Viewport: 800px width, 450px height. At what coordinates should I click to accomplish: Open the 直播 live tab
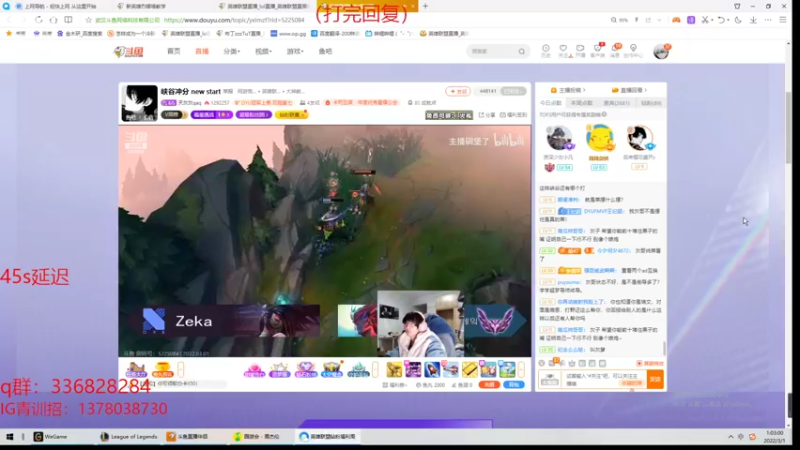pyautogui.click(x=202, y=52)
